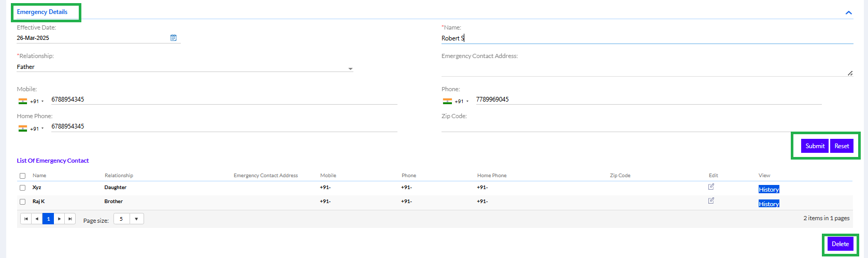Submit the emergency contact form
The height and width of the screenshot is (258, 868).
pyautogui.click(x=815, y=146)
